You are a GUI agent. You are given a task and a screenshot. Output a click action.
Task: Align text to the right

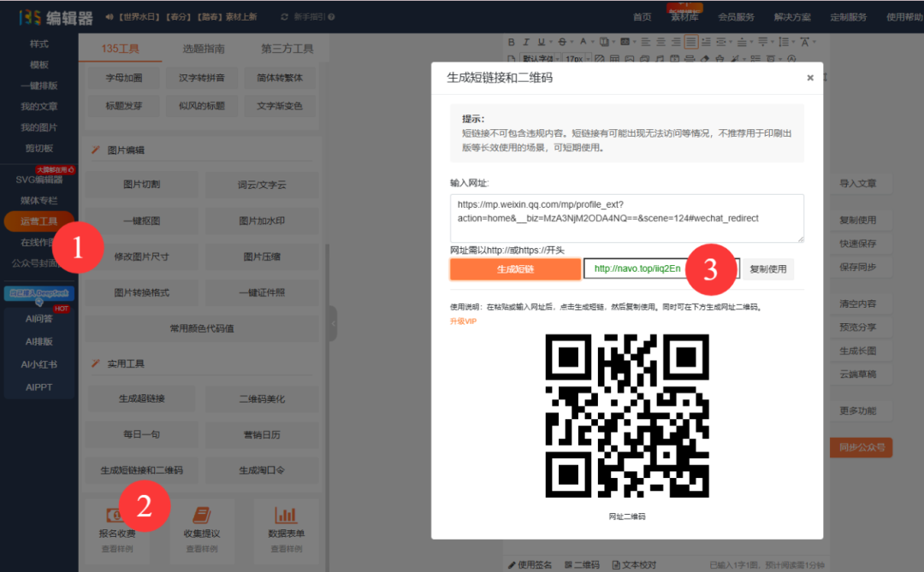click(x=676, y=42)
